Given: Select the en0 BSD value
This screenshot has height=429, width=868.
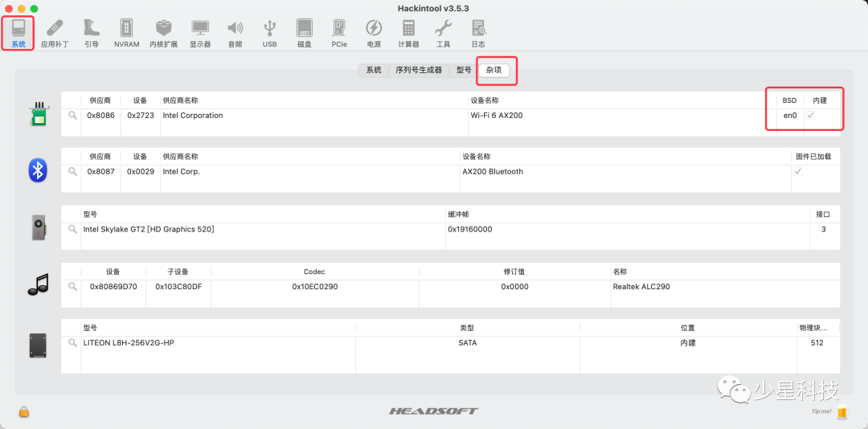Looking at the screenshot, I should pyautogui.click(x=790, y=116).
